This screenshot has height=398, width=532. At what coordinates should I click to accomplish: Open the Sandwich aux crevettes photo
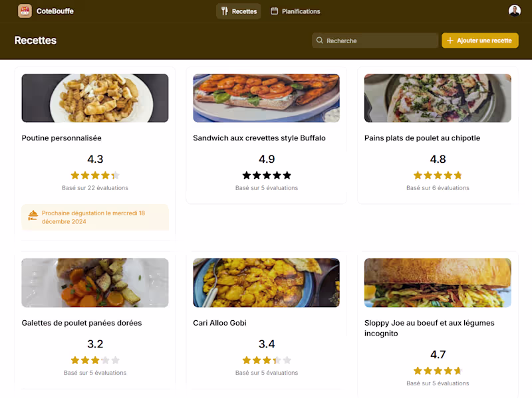266,98
